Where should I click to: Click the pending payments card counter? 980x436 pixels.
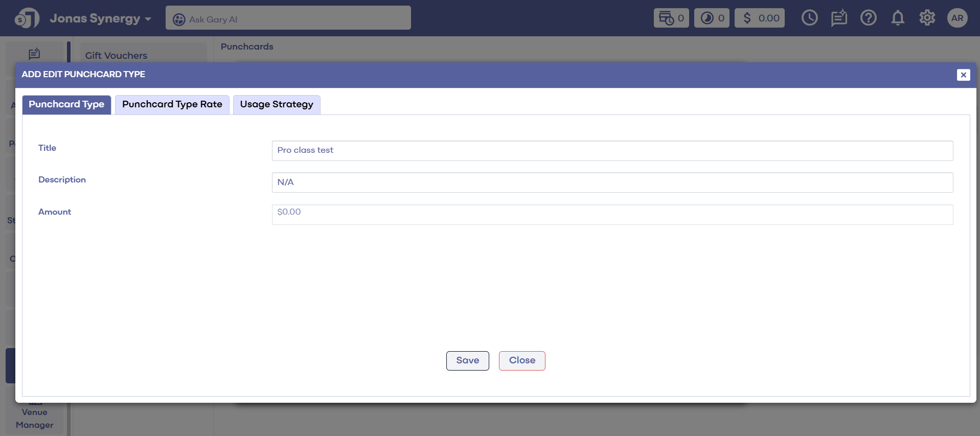pos(671,18)
